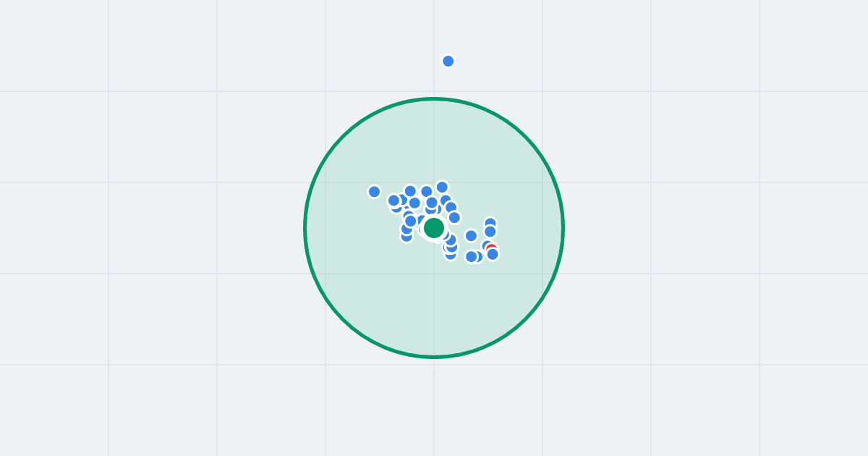Choose the upper of two stacked dots at far right
This screenshot has width=868, height=456.
[x=490, y=224]
